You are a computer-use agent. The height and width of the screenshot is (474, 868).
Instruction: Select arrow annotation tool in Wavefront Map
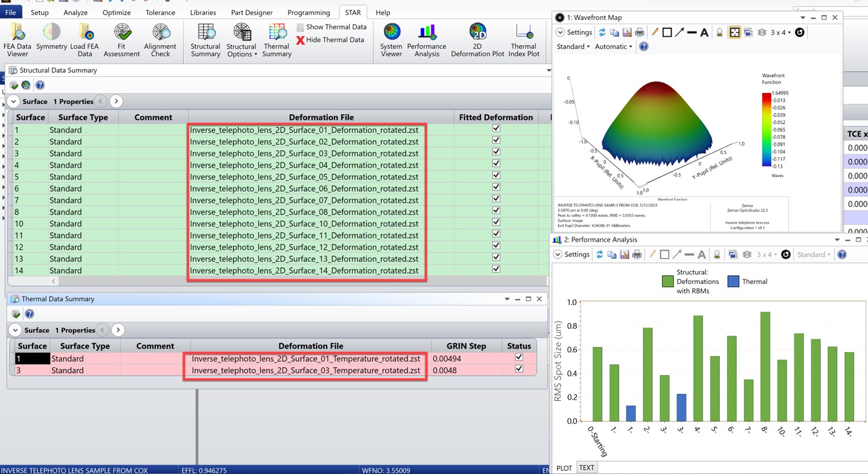[x=679, y=32]
